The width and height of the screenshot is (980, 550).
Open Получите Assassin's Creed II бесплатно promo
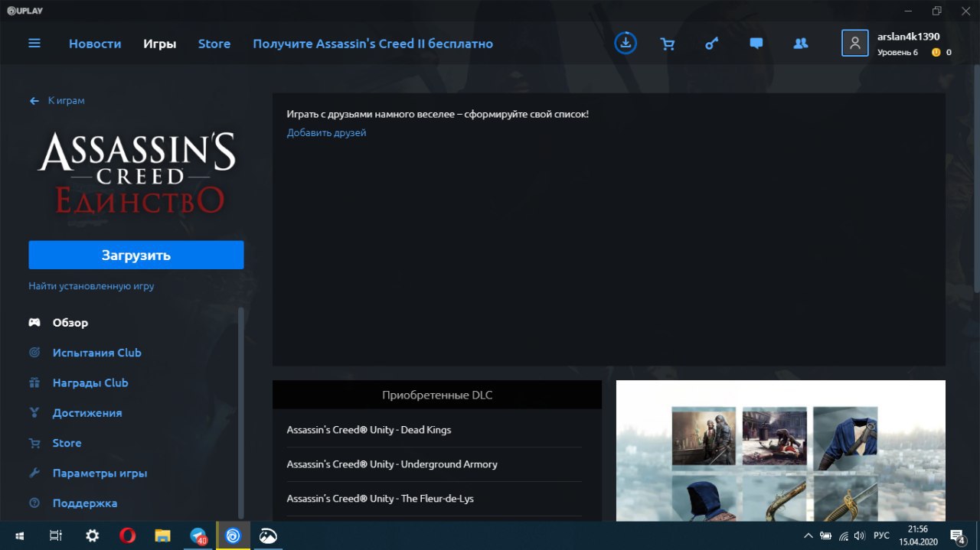[373, 44]
